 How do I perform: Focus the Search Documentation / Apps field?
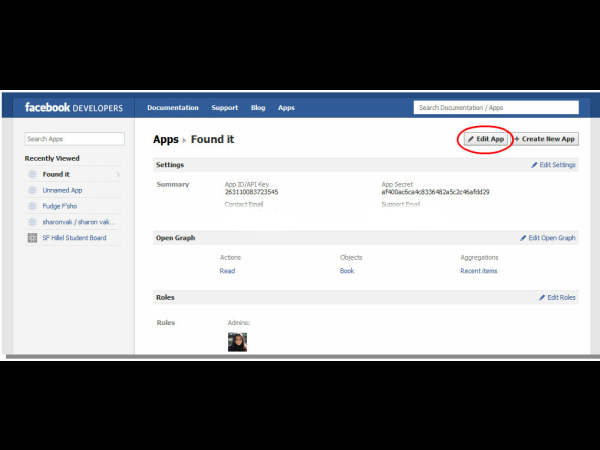tap(496, 108)
